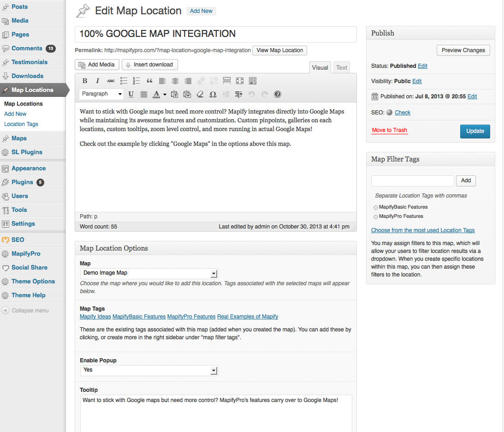Paste as plain text icon
504x432 pixels.
(x=175, y=94)
